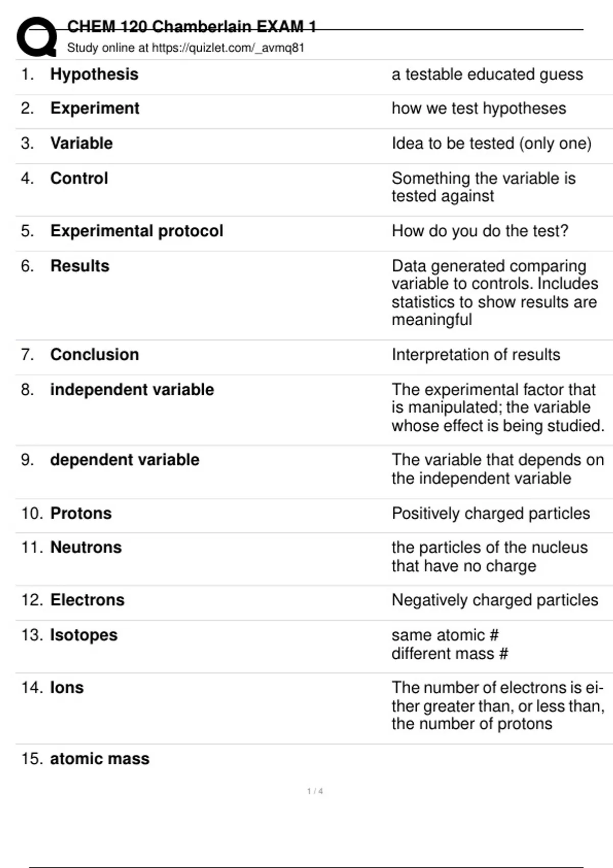Click the Electrons term

point(87,600)
